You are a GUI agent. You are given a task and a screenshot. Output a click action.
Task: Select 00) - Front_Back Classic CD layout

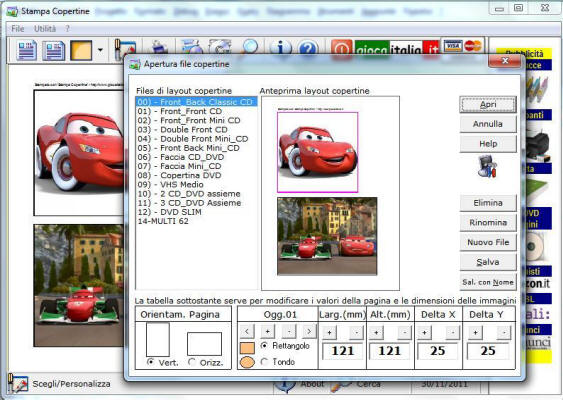pyautogui.click(x=196, y=102)
